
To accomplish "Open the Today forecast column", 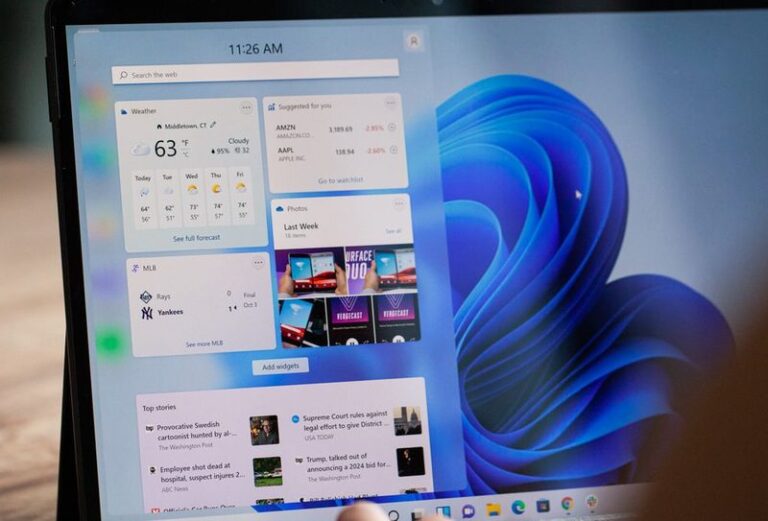I will tap(144, 198).
